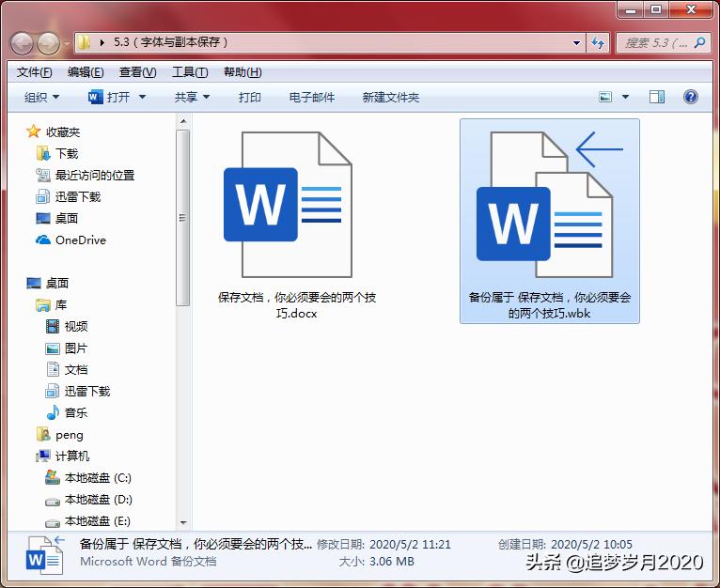This screenshot has width=720, height=588.
Task: Click the Forward navigation arrow button
Action: click(x=48, y=43)
